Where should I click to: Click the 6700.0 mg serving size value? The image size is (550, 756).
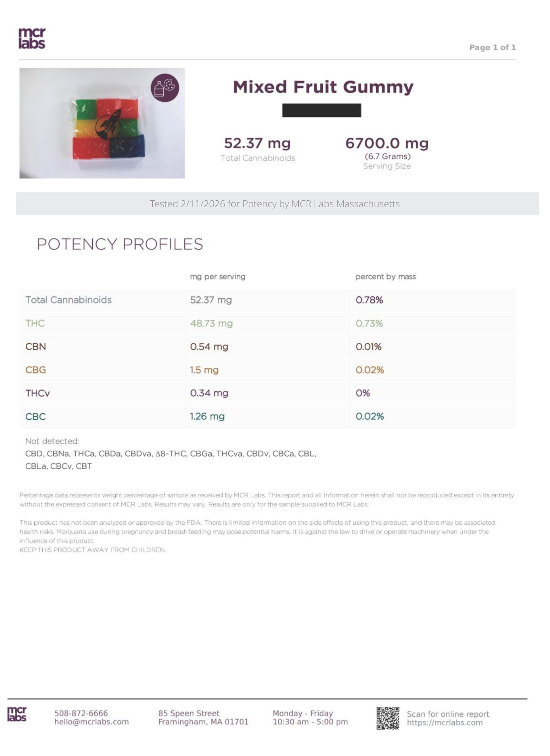point(387,143)
